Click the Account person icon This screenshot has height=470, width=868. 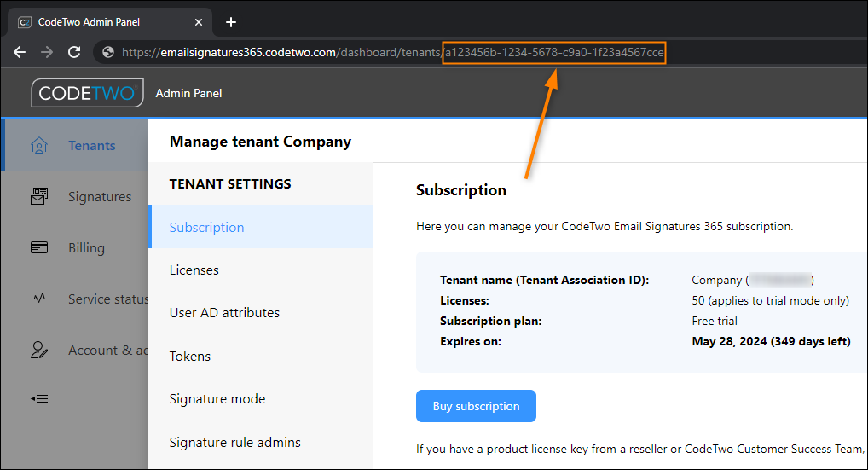click(38, 350)
